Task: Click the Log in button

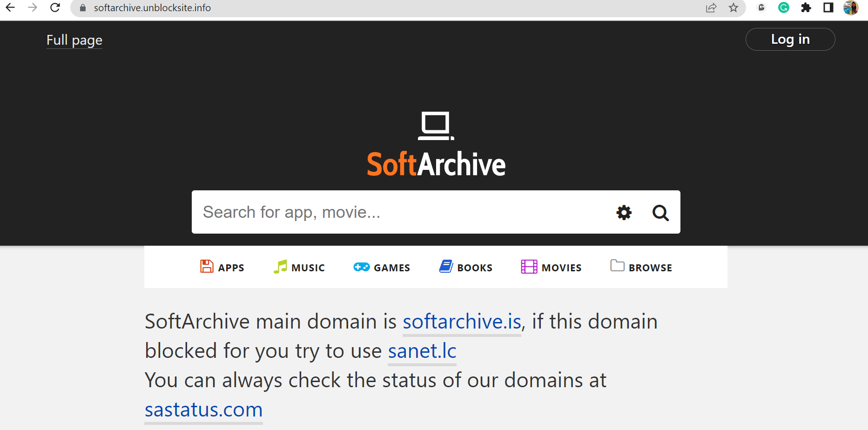Action: 790,39
